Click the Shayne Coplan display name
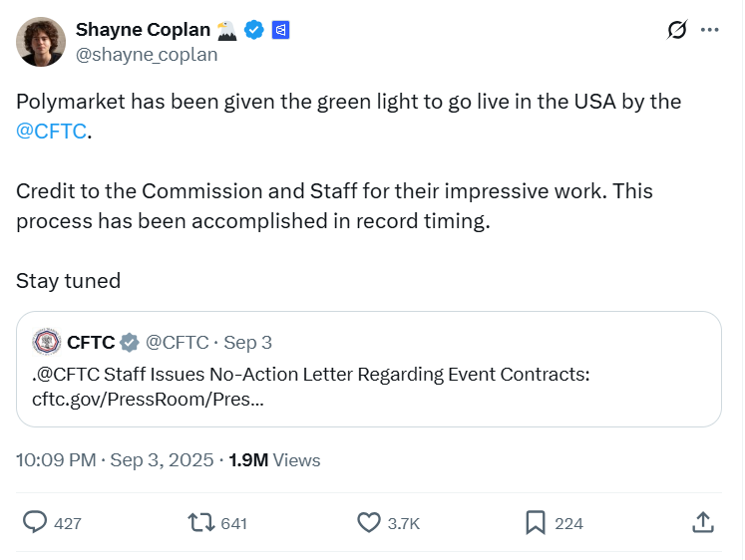 click(143, 30)
